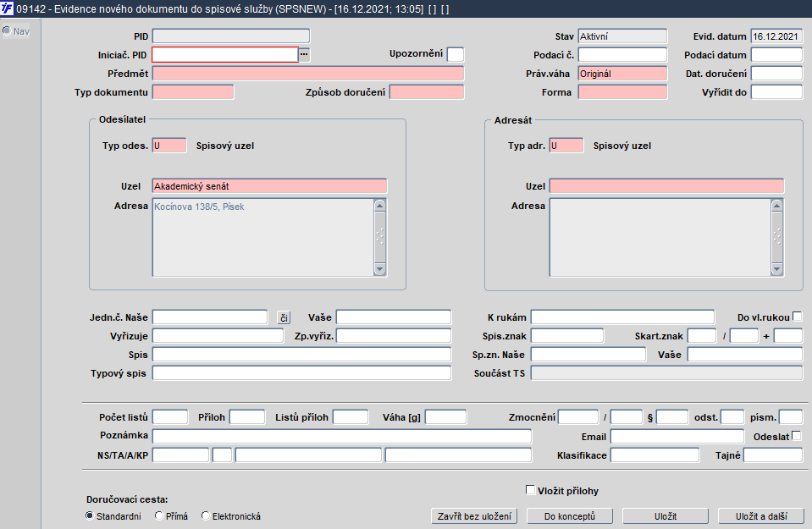The height and width of the screenshot is (529, 812).
Task: Choose the Elektronická delivery route
Action: (x=206, y=516)
